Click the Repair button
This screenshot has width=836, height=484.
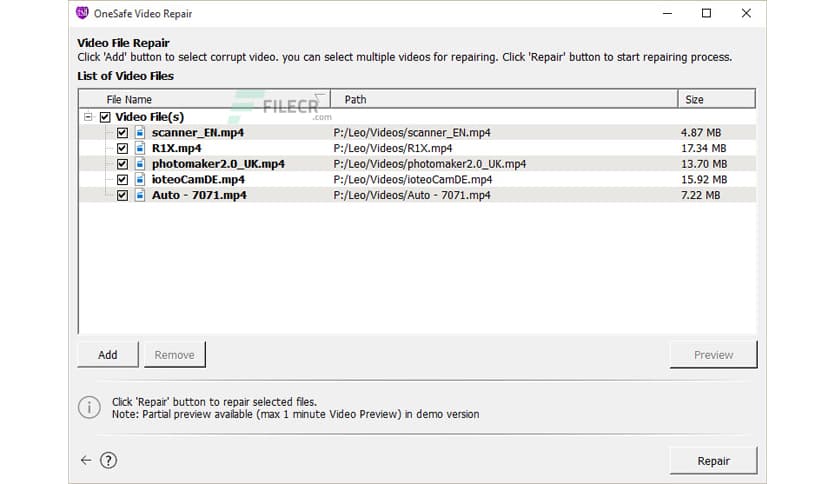713,461
